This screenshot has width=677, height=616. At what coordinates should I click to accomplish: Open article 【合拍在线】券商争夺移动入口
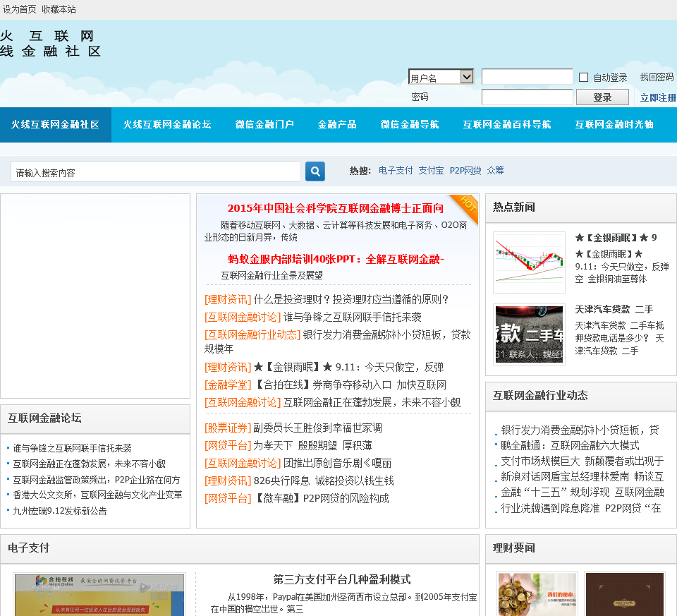[x=350, y=385]
